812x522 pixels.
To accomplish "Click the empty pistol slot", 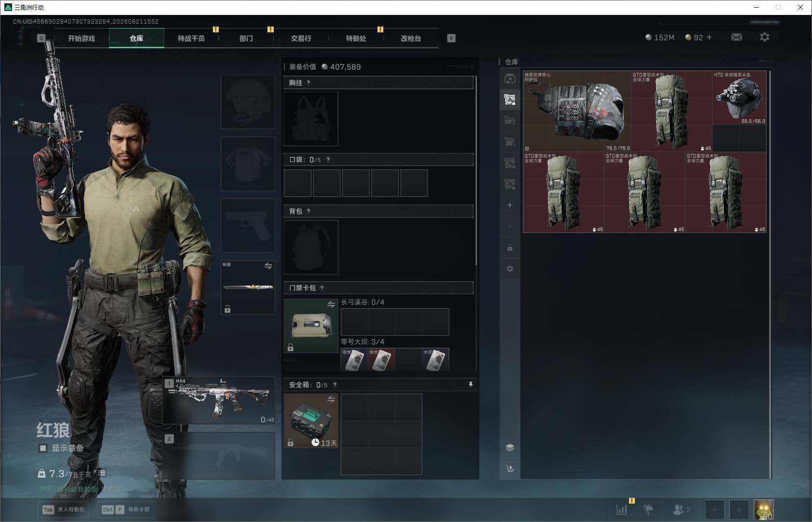I will point(248,225).
